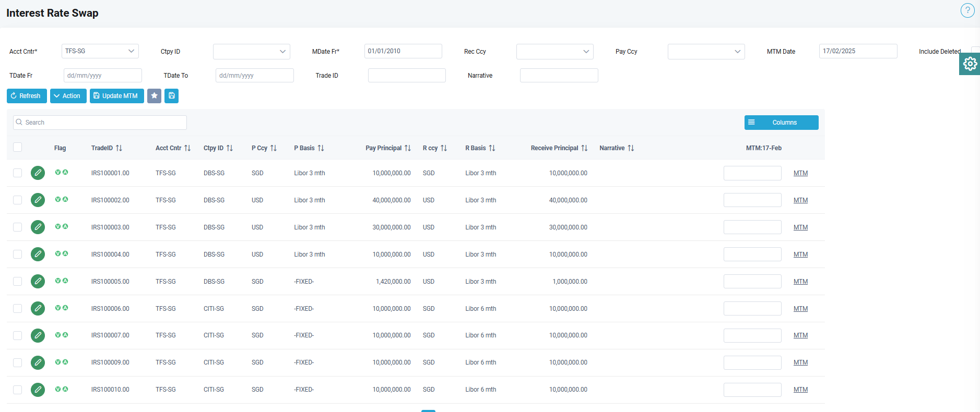This screenshot has width=980, height=412.
Task: Open the Columns chooser
Action: pos(781,123)
